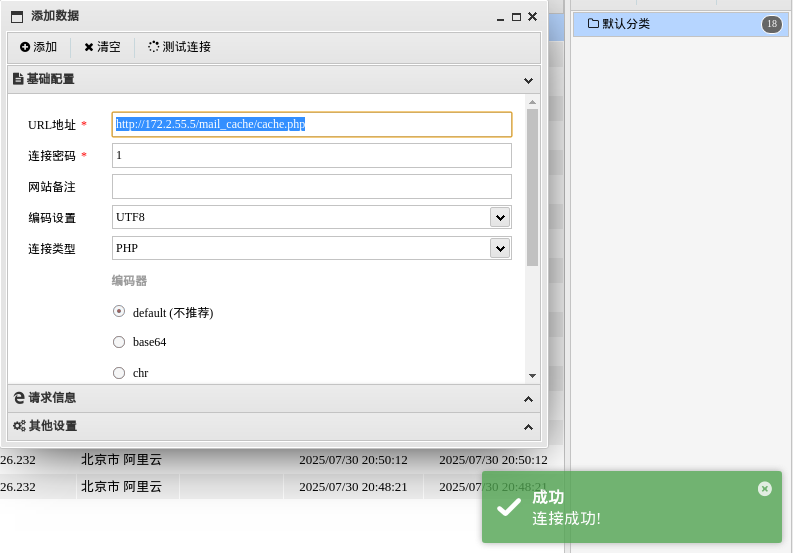The height and width of the screenshot is (553, 793).
Task: Select the default (不推荐) encoder radio
Action: tap(119, 311)
